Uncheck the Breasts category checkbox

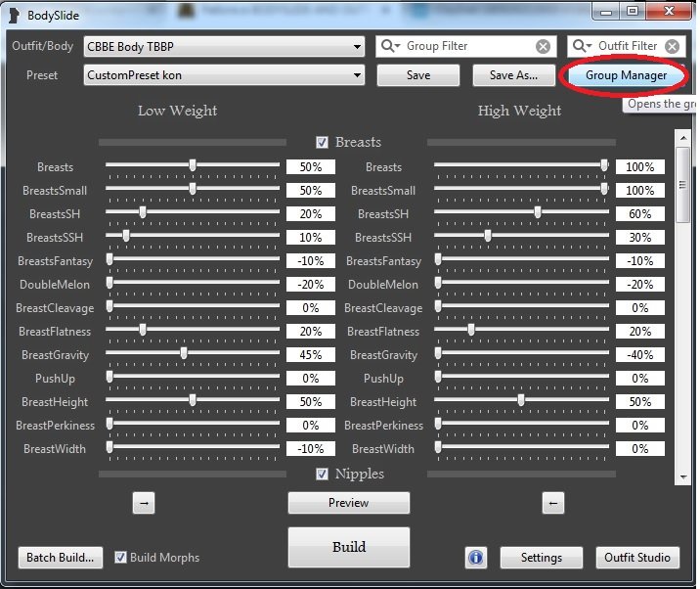tap(323, 142)
